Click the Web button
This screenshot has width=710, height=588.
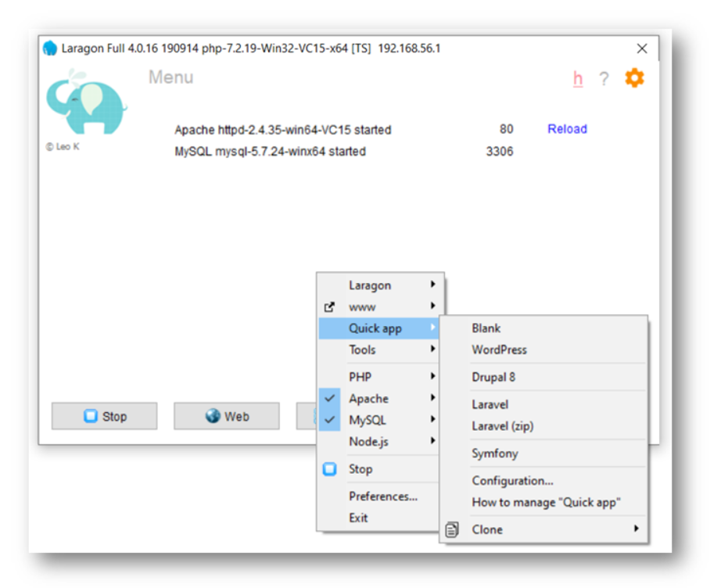point(227,416)
